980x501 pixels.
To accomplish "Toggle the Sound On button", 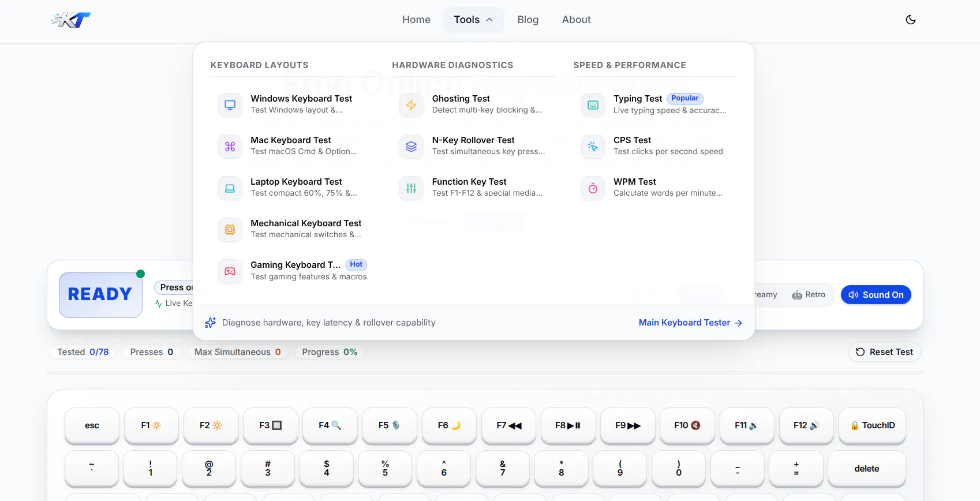I will (876, 295).
